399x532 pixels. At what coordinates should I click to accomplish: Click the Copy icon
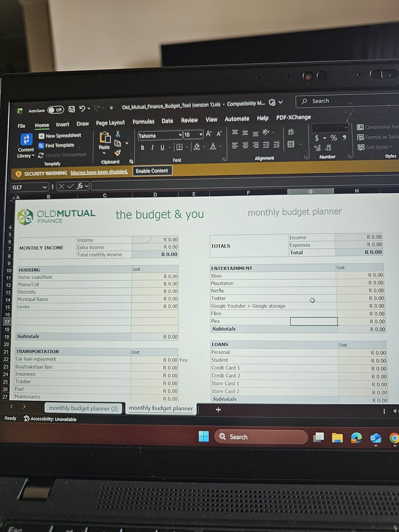click(x=117, y=143)
